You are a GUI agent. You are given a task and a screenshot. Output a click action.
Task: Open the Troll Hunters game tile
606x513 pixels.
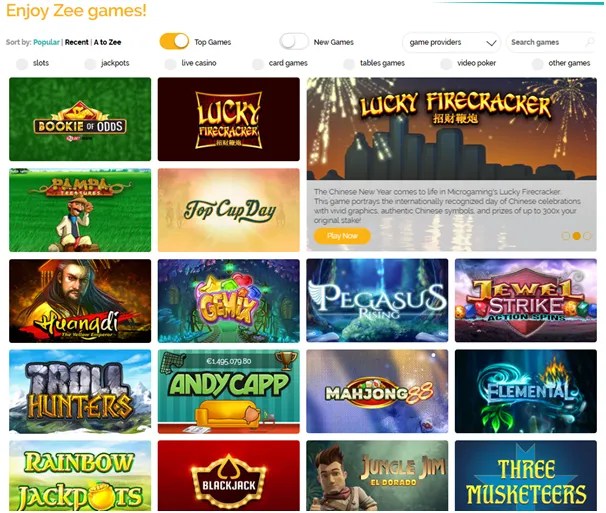pos(80,392)
